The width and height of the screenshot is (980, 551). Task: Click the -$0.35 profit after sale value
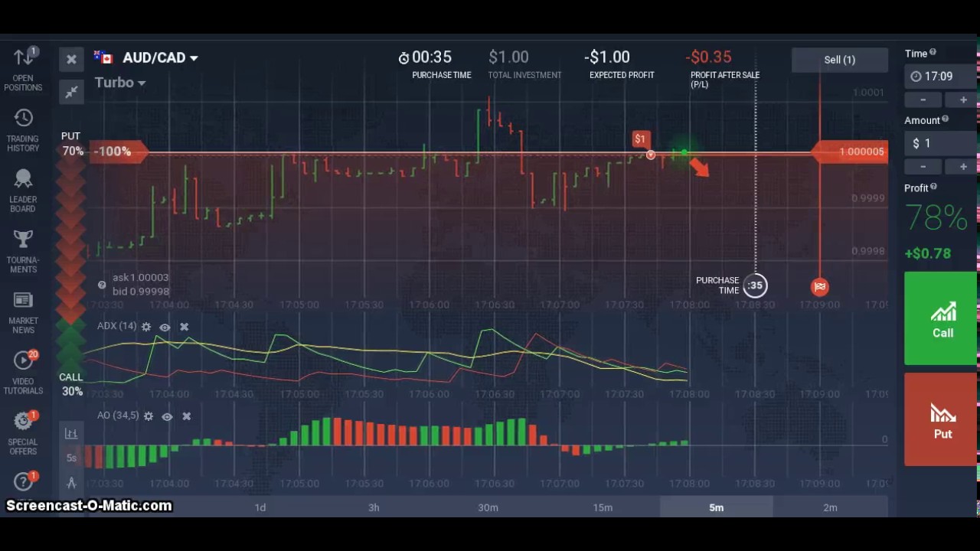tap(709, 57)
